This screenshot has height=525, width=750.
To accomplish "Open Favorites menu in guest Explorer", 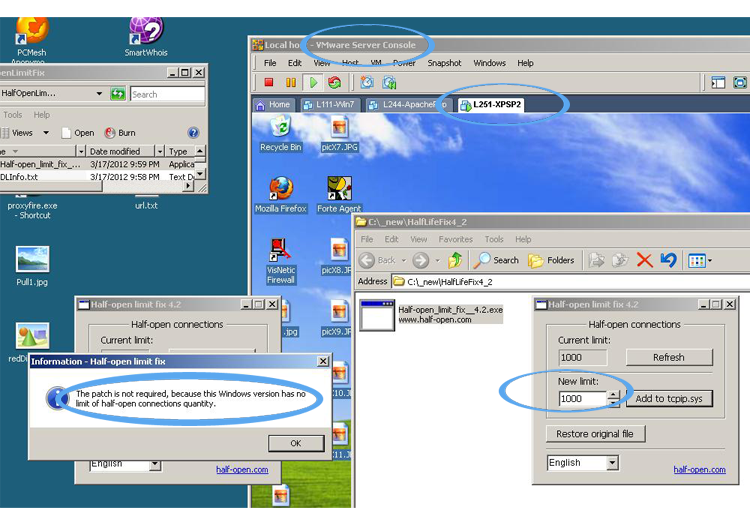I will [x=455, y=239].
